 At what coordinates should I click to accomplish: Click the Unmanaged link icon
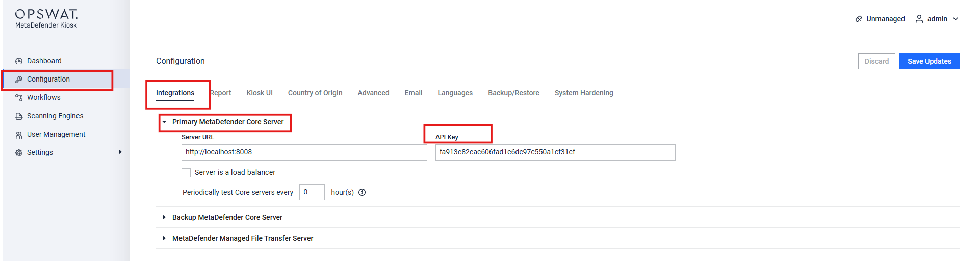(859, 19)
